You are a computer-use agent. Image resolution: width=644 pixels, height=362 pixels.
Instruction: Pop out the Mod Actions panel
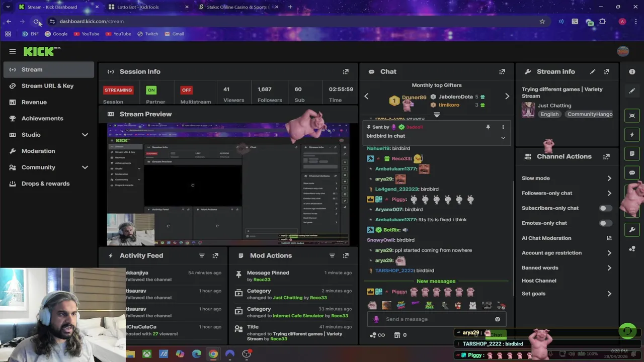tap(346, 255)
